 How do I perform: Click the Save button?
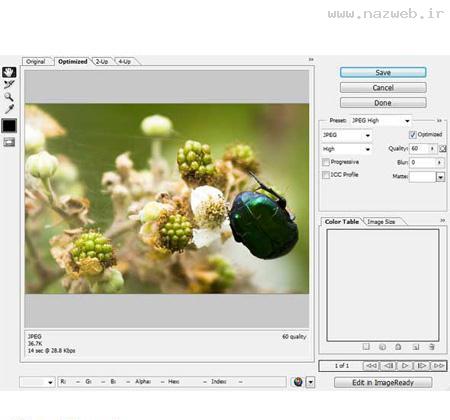[x=383, y=72]
